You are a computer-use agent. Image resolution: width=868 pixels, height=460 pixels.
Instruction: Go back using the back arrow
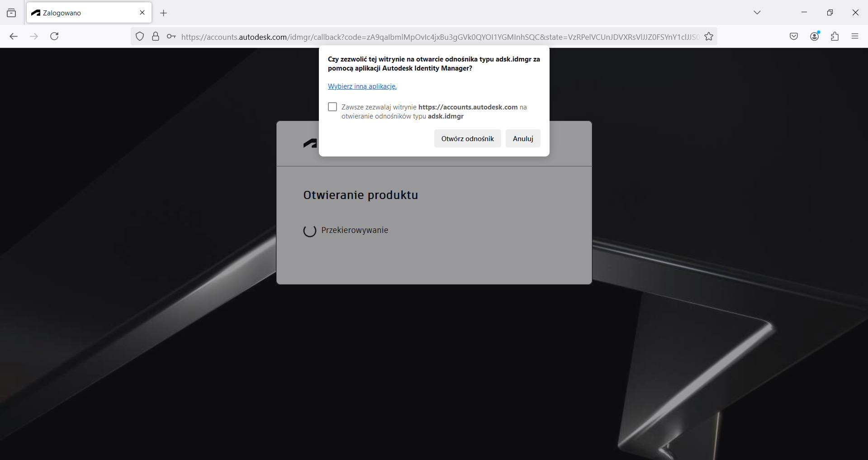pos(14,37)
